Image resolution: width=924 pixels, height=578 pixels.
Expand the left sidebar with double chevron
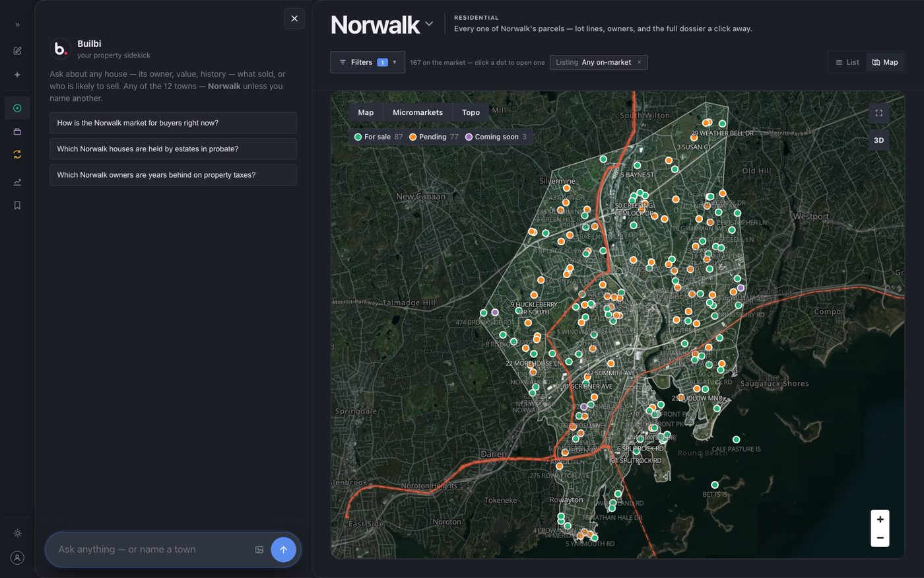[x=17, y=24]
